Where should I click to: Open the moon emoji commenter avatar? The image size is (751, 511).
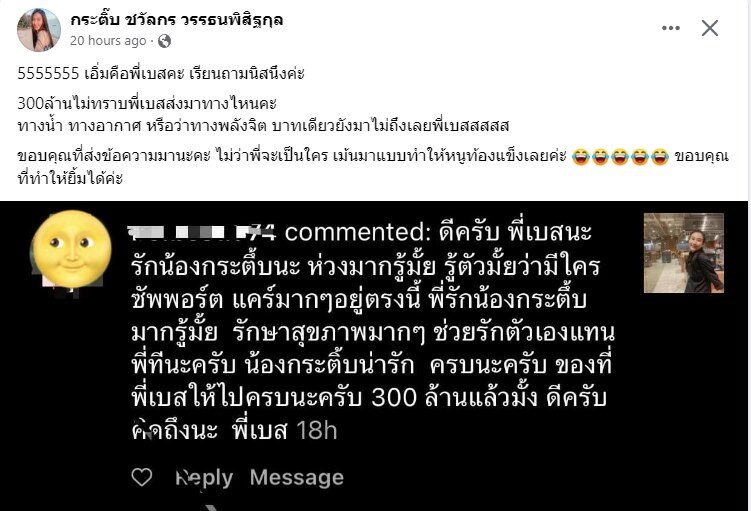click(72, 249)
